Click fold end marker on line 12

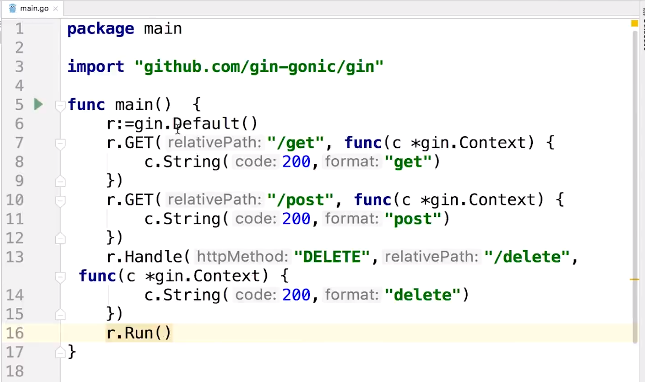(60, 238)
